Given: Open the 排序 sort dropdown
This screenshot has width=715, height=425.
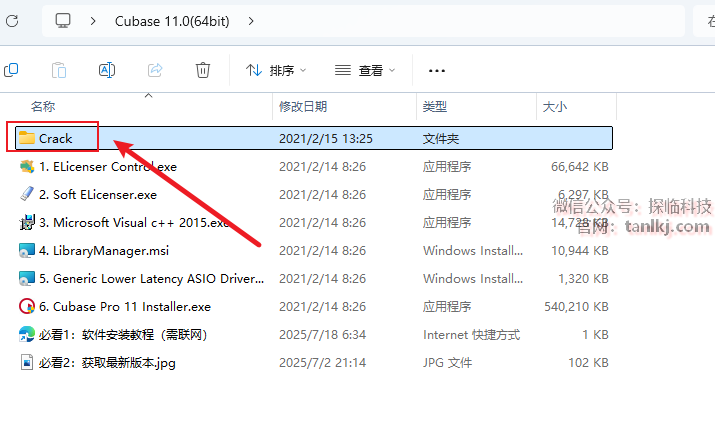Looking at the screenshot, I should (276, 71).
